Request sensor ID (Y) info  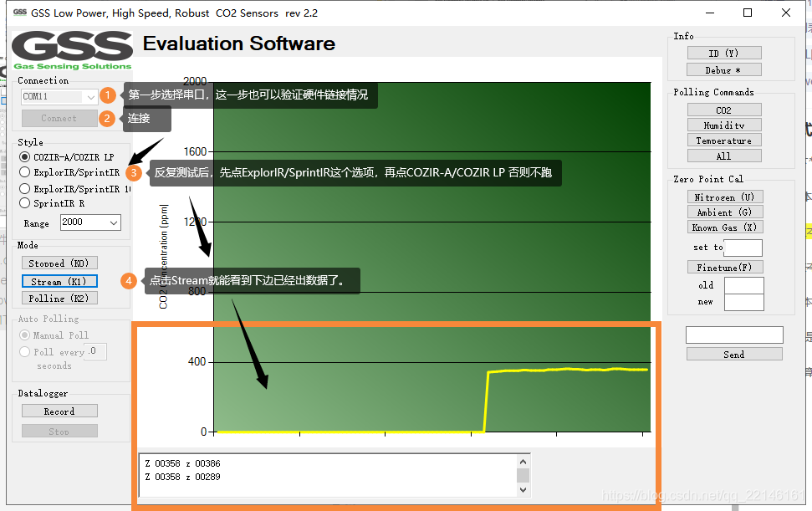(x=724, y=53)
